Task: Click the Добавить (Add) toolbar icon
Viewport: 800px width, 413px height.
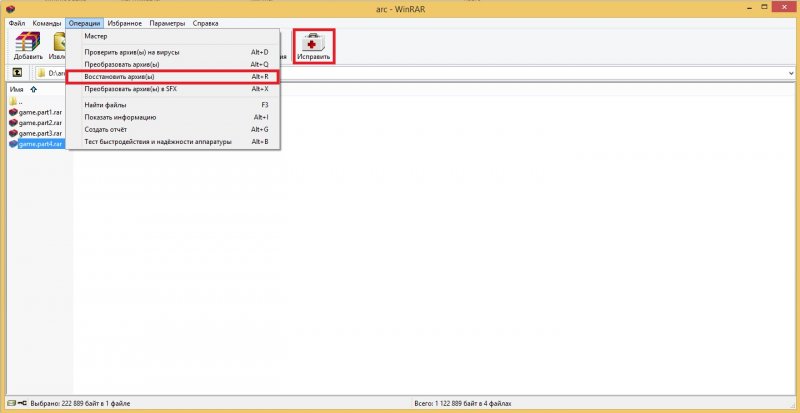Action: point(28,45)
